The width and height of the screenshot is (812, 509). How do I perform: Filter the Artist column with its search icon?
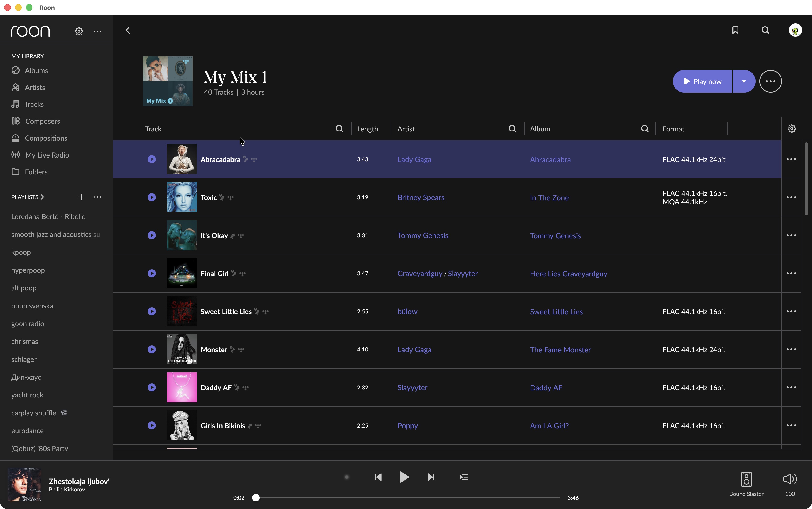[x=512, y=129]
